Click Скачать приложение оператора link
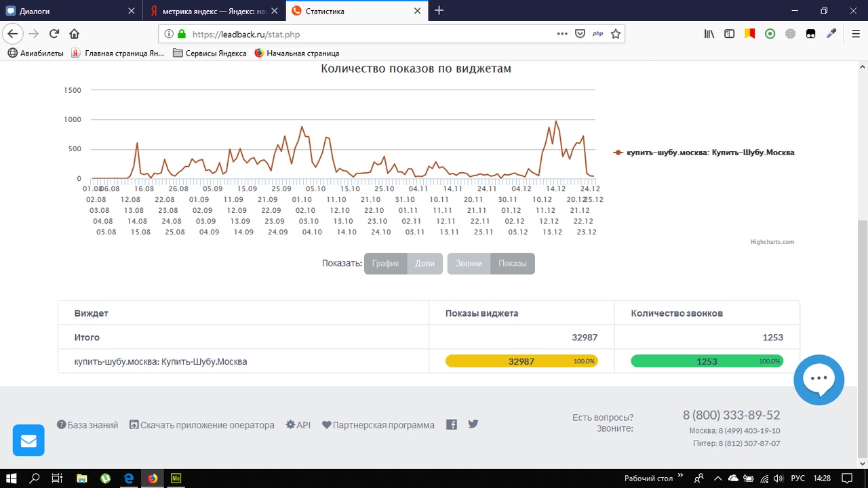 [x=202, y=425]
